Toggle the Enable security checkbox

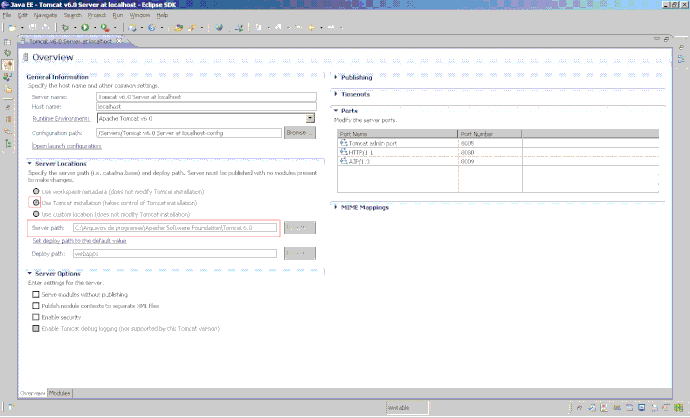(x=36, y=317)
